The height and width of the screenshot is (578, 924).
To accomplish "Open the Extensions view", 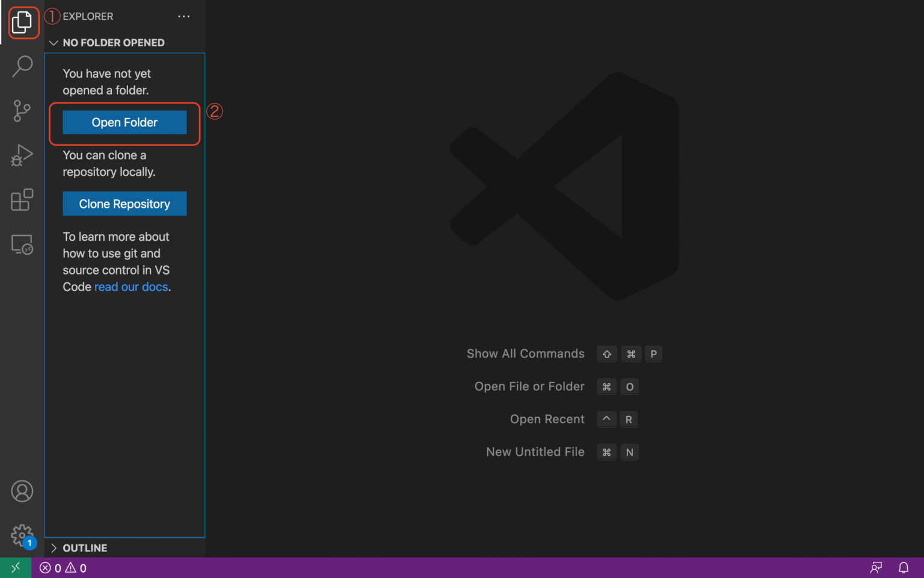I will point(23,200).
